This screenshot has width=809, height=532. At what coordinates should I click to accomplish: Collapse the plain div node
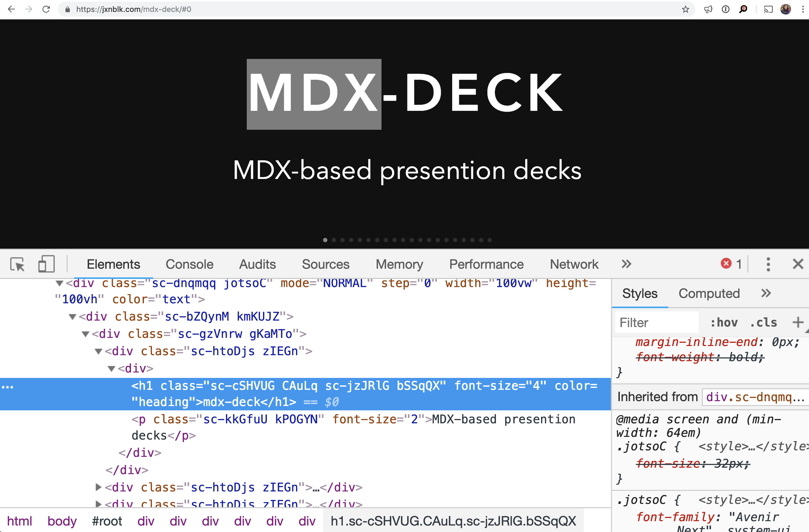[111, 369]
